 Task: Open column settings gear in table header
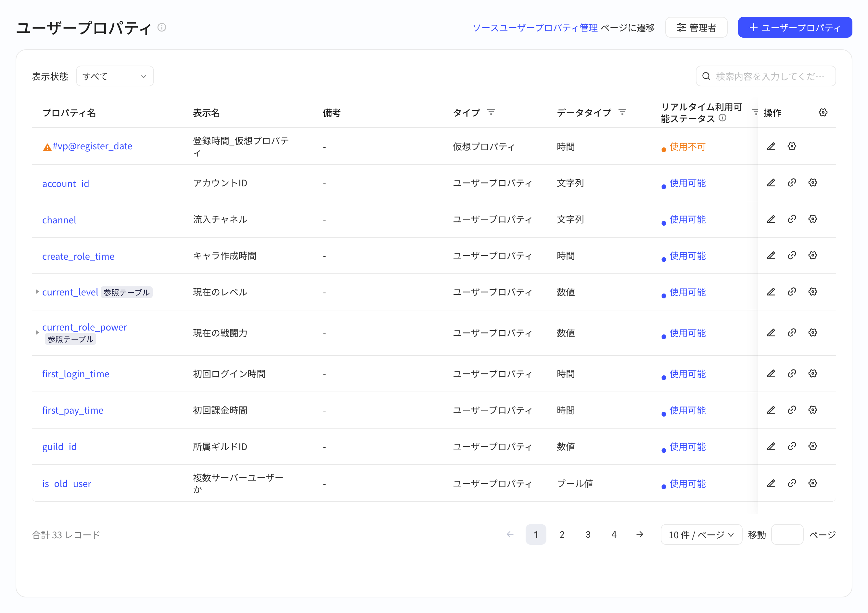(823, 113)
